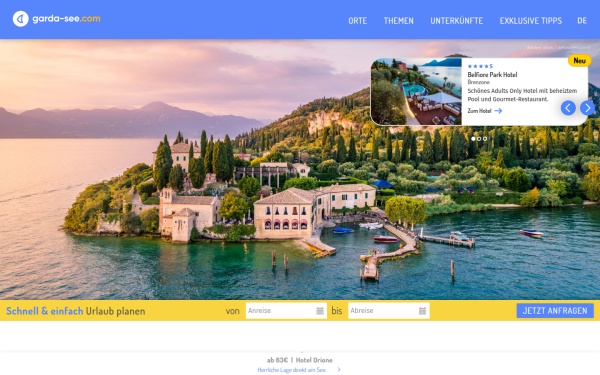Viewport: 600px width, 375px height.
Task: Click the JETZT ANFRAGEN button
Action: pyautogui.click(x=555, y=310)
